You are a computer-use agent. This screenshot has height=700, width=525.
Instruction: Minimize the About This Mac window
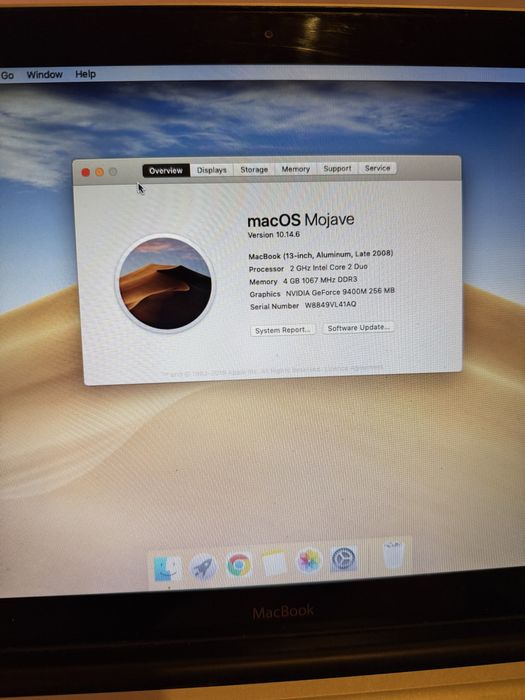click(100, 172)
